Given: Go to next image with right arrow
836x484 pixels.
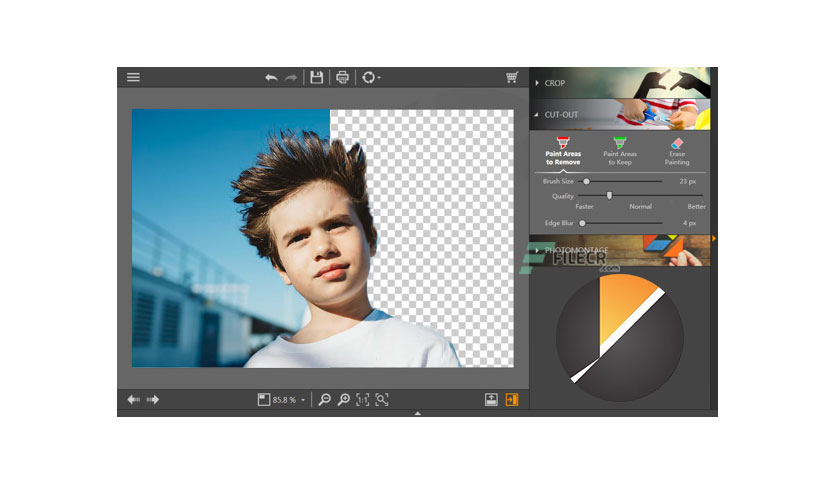Looking at the screenshot, I should 152,399.
